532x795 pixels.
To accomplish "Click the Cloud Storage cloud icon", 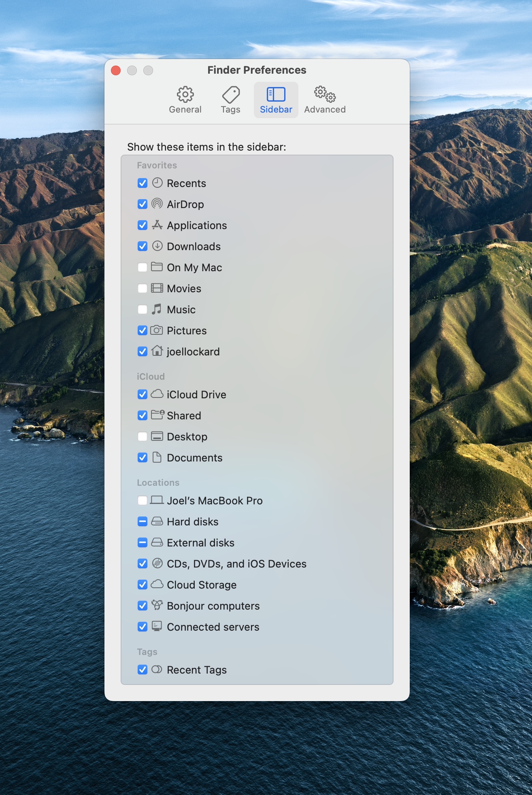I will (x=157, y=584).
